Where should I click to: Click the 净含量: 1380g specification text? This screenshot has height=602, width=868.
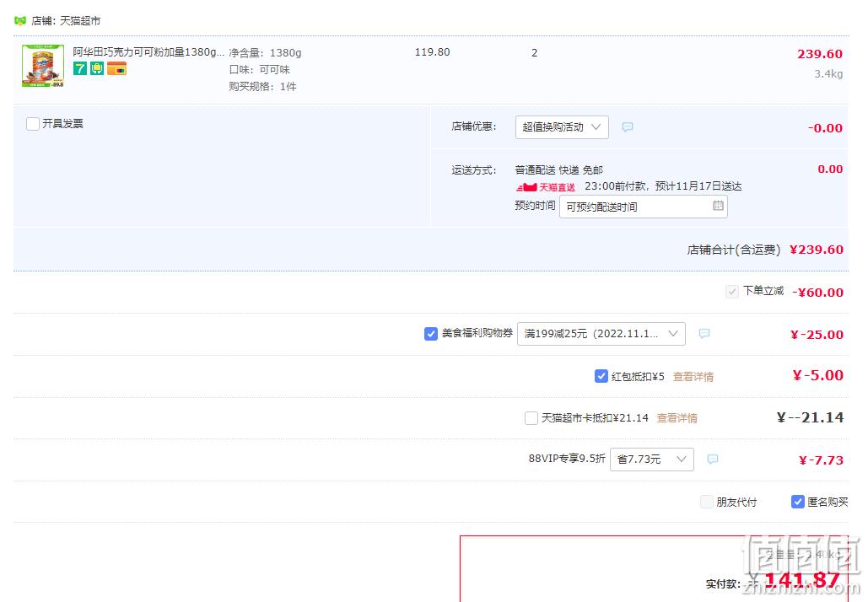[265, 53]
